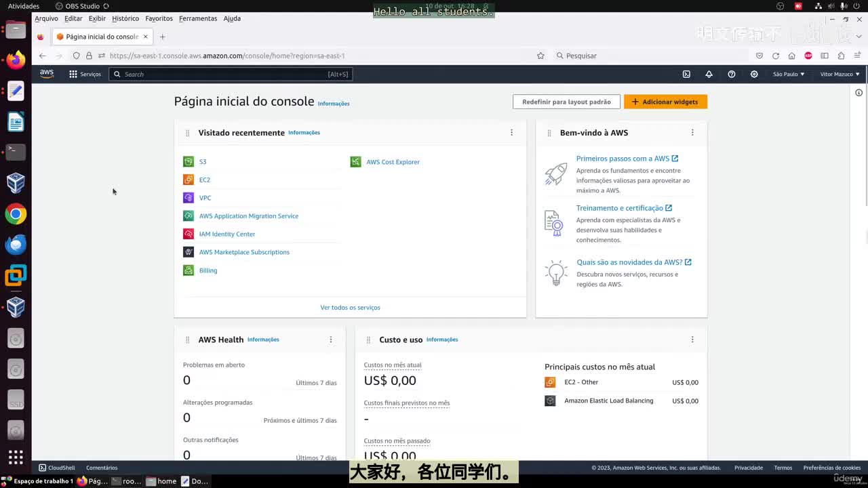The width and height of the screenshot is (868, 488).
Task: Reload the page in Firefox
Action: pyautogui.click(x=776, y=56)
